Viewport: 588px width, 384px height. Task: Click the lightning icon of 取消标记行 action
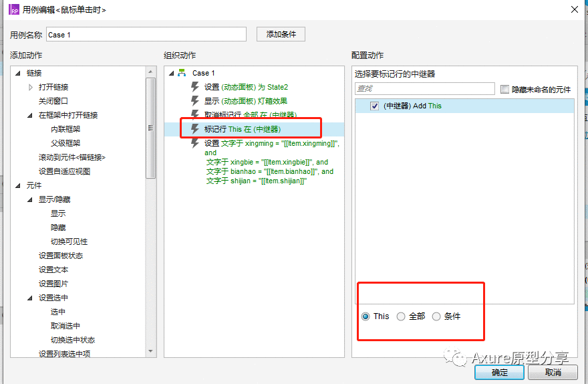point(194,114)
